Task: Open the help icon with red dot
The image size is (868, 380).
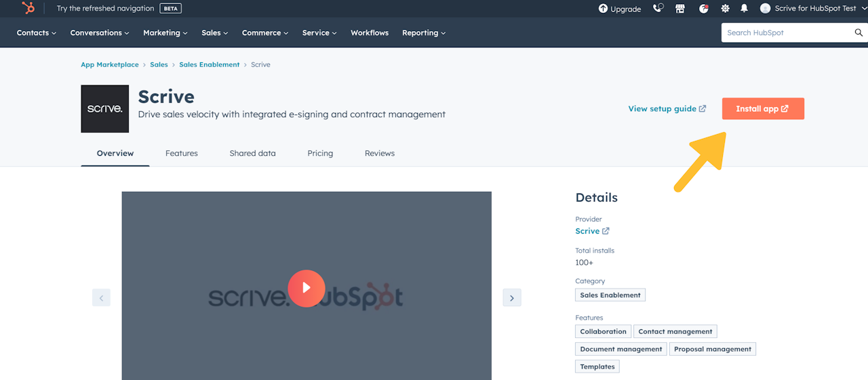Action: tap(703, 9)
